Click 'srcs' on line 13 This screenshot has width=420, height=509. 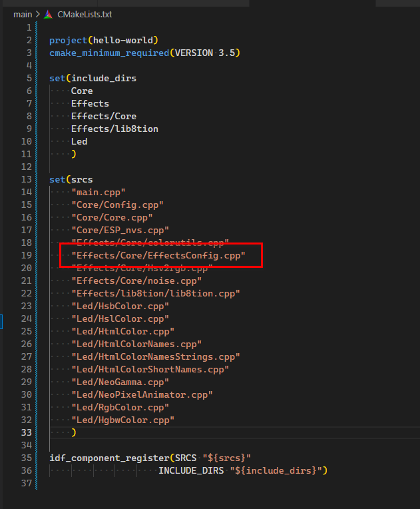[x=82, y=179]
